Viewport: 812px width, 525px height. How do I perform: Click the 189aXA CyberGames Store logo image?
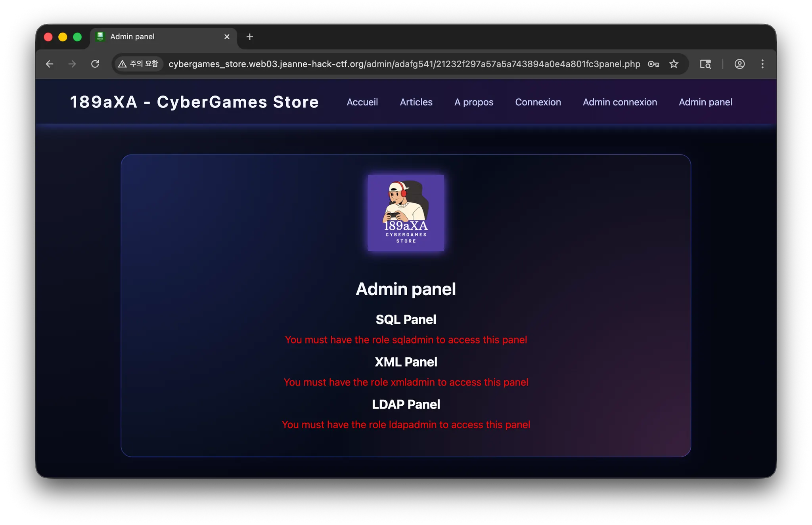tap(406, 213)
